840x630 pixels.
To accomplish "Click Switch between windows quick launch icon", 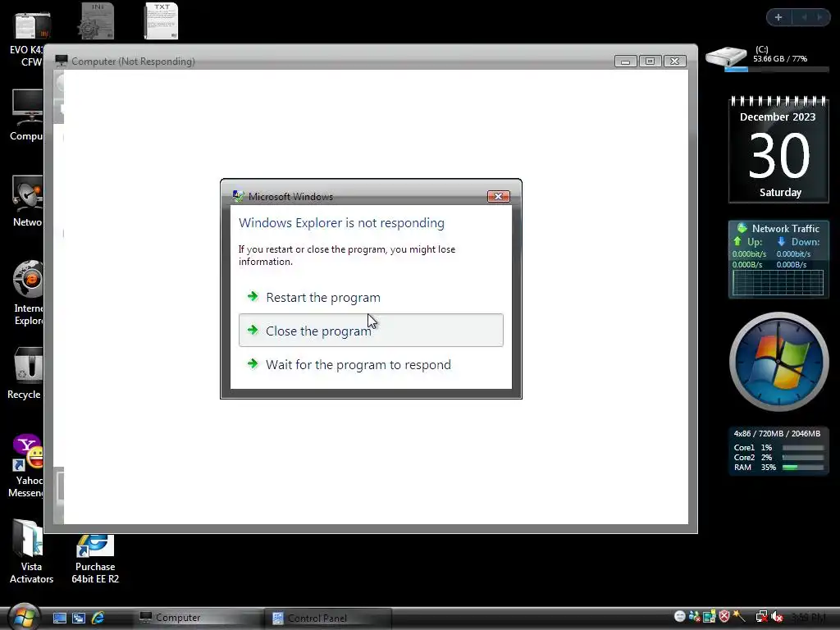I will point(79,619).
